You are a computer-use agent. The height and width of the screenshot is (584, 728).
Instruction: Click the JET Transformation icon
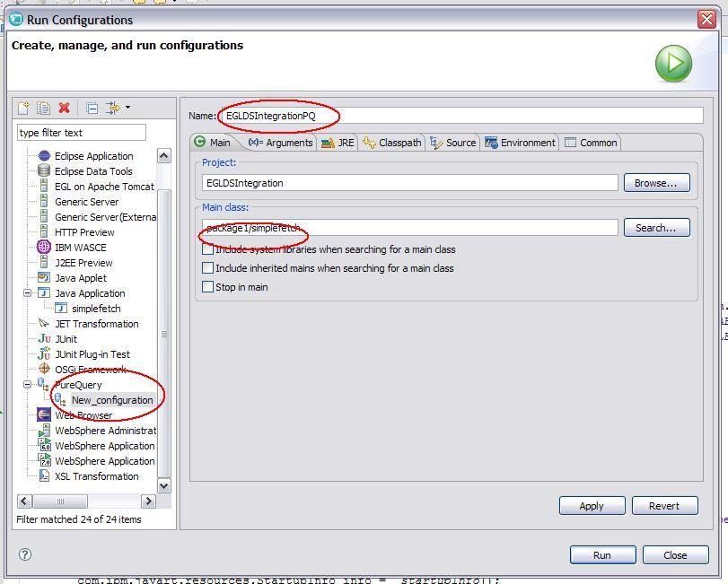pyautogui.click(x=44, y=323)
